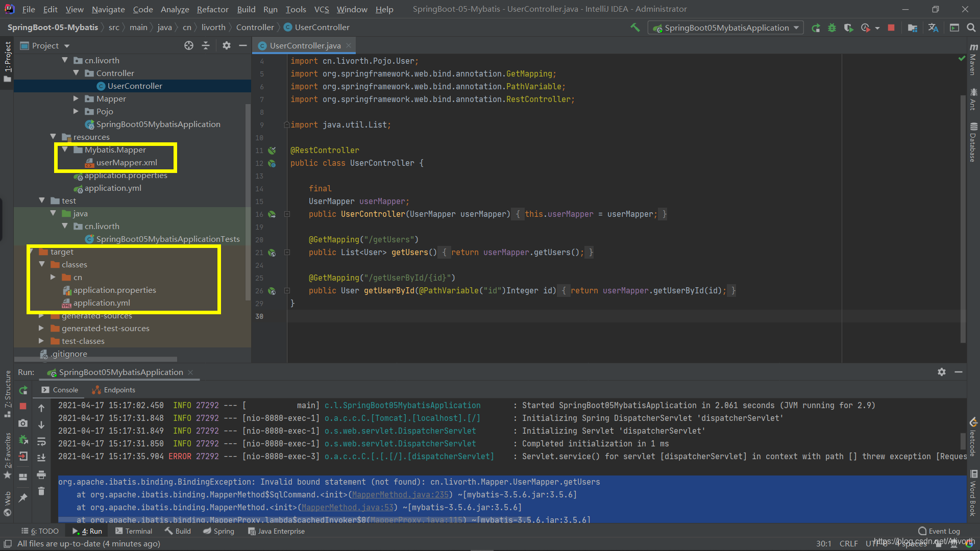The height and width of the screenshot is (551, 980).
Task: Print console output icon
Action: (41, 474)
